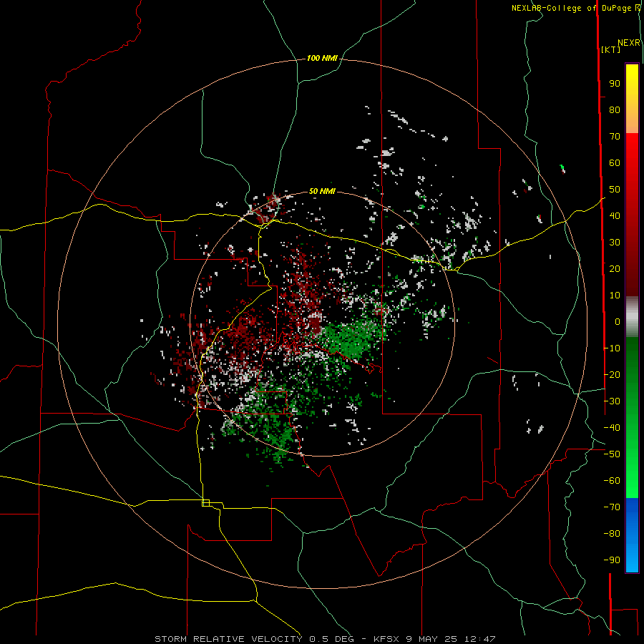Click the green segment of the velocity scale
Image resolution: width=644 pixels, height=644 pixels.
point(632,417)
